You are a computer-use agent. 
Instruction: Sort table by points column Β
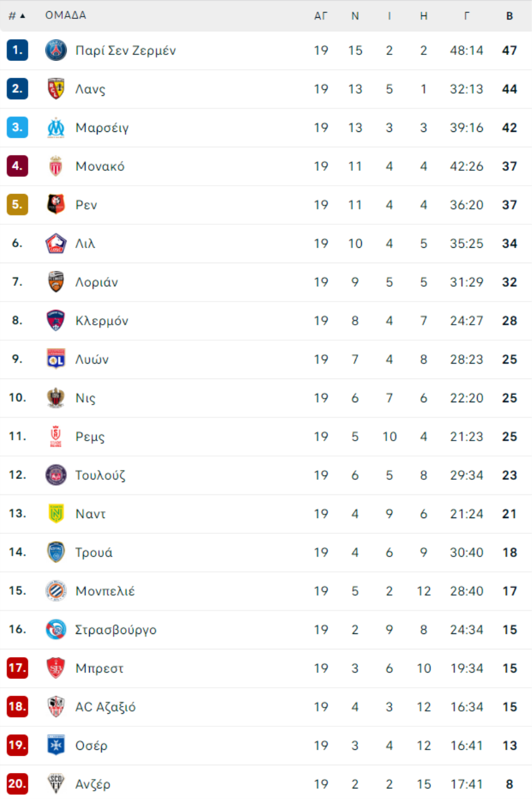tap(510, 16)
